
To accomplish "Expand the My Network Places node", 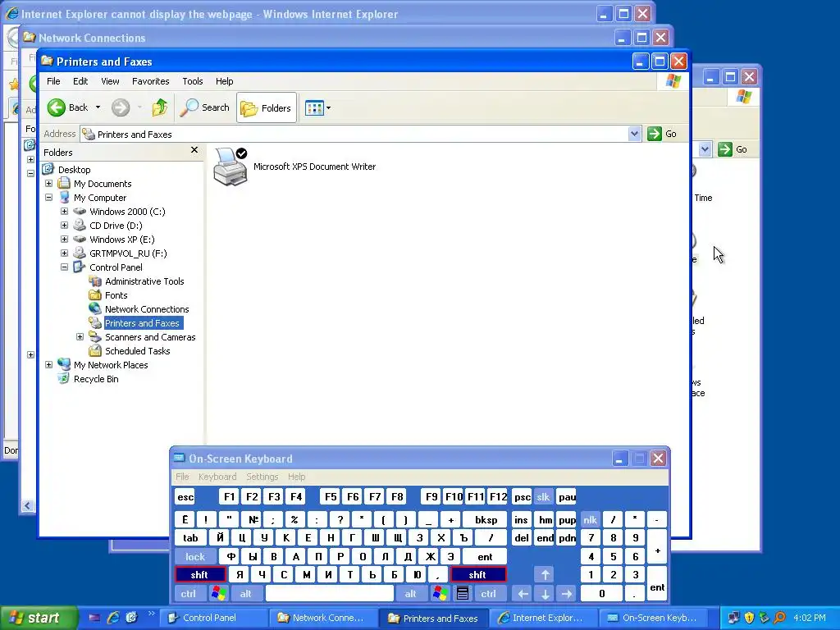I will point(48,365).
